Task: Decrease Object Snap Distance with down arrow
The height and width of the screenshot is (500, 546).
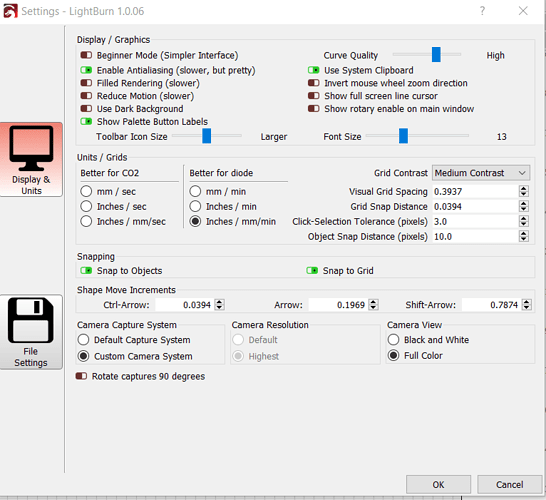Action: [x=523, y=240]
